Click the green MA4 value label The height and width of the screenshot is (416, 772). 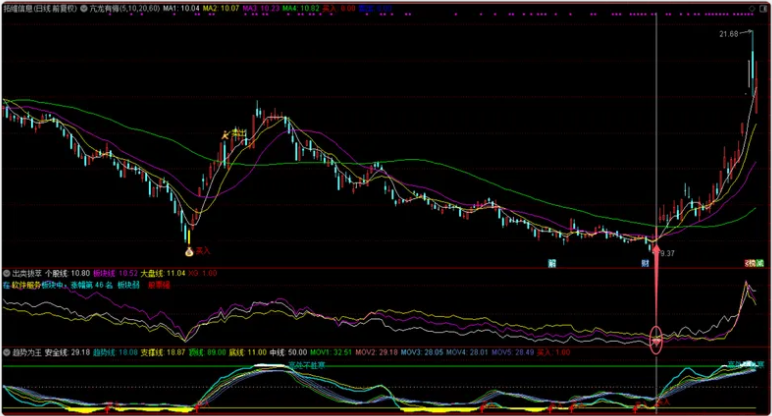(x=302, y=6)
